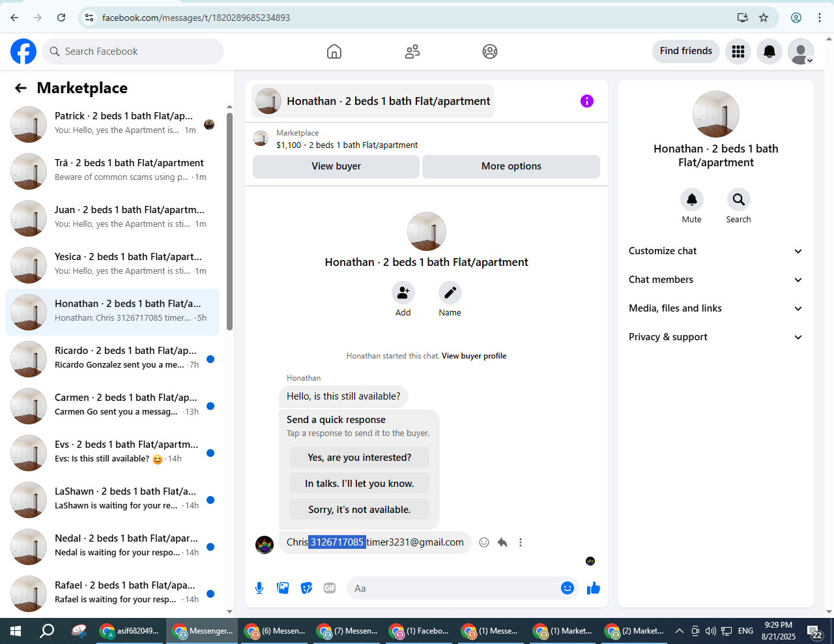This screenshot has width=834, height=644.
Task: Select Honathan conversation in the chat list
Action: pos(113,312)
